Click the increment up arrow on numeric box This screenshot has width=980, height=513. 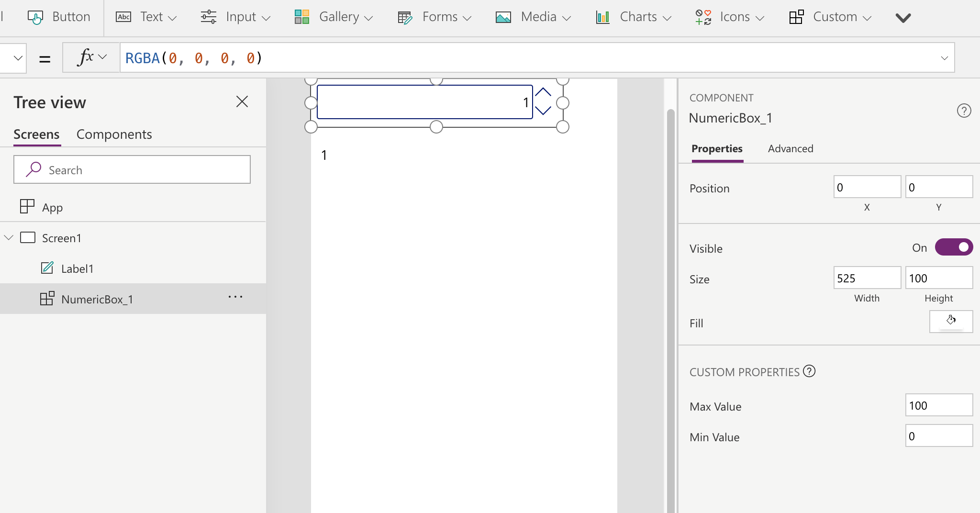(543, 92)
